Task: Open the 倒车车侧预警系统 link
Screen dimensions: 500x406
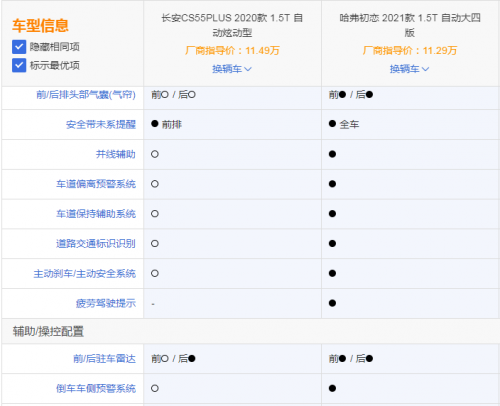Action: coord(96,389)
